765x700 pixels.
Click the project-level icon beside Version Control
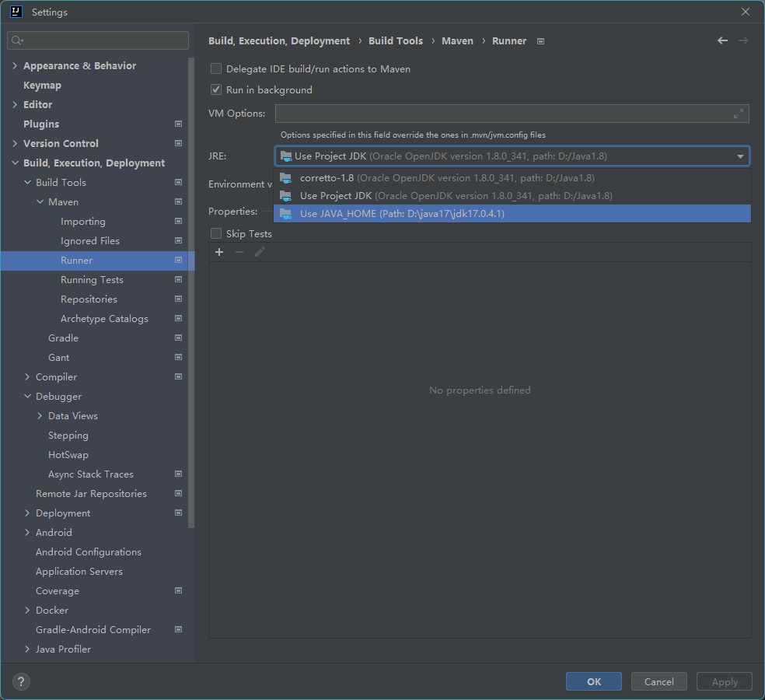tap(179, 144)
